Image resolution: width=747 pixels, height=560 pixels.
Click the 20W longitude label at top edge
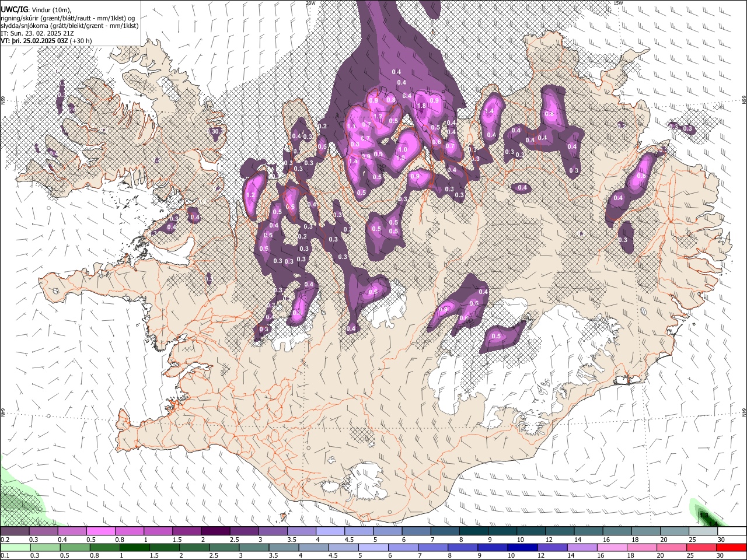point(310,3)
